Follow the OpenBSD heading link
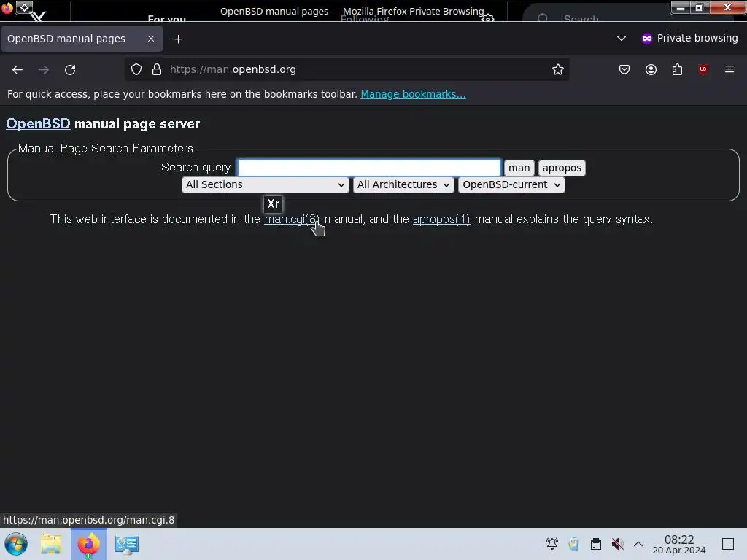747x560 pixels. tap(38, 124)
